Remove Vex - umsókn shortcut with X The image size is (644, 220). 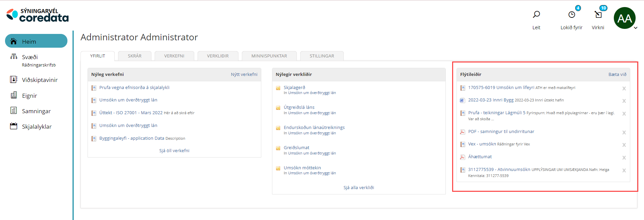[624, 145]
